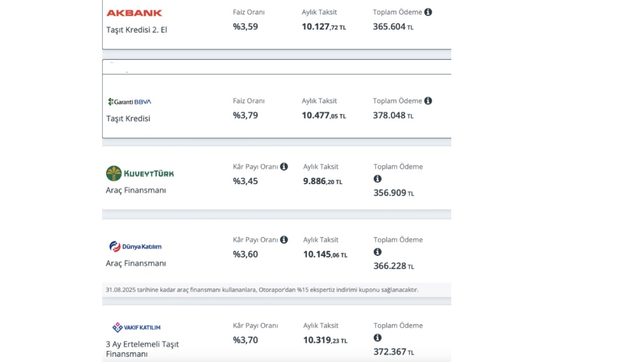Select Garanti BBVA's "Taşıt Kredisi" product name
The width and height of the screenshot is (644, 362).
[128, 119]
